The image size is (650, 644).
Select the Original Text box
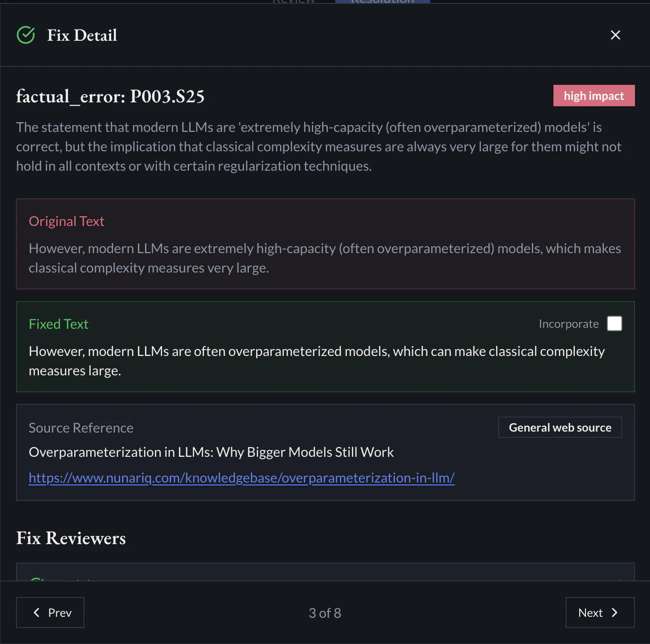[x=325, y=244]
